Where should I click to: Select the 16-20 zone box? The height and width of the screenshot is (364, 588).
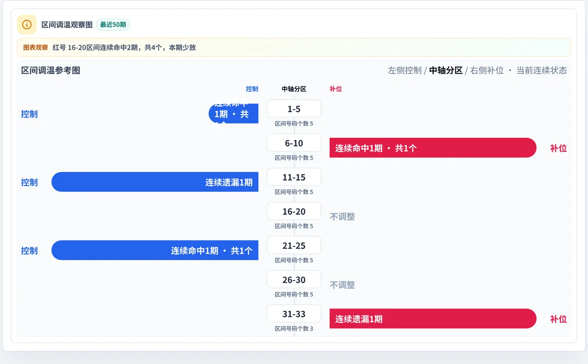[x=294, y=211]
